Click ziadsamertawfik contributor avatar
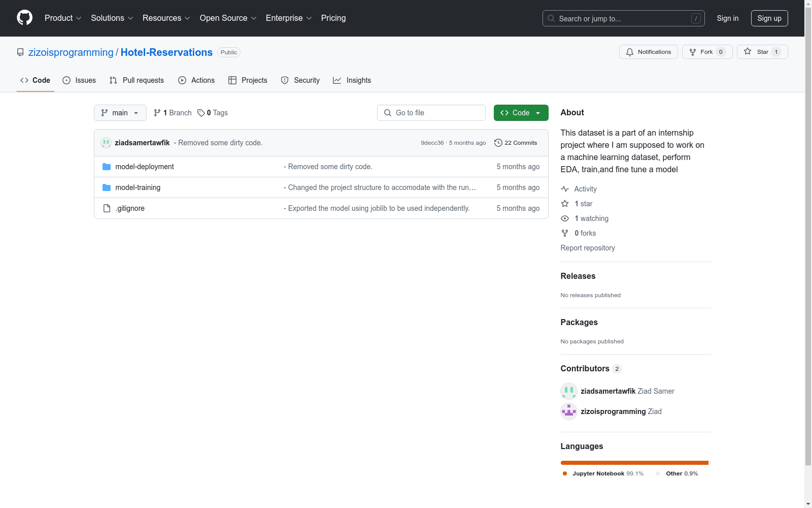Image resolution: width=812 pixels, height=508 pixels. tap(568, 391)
